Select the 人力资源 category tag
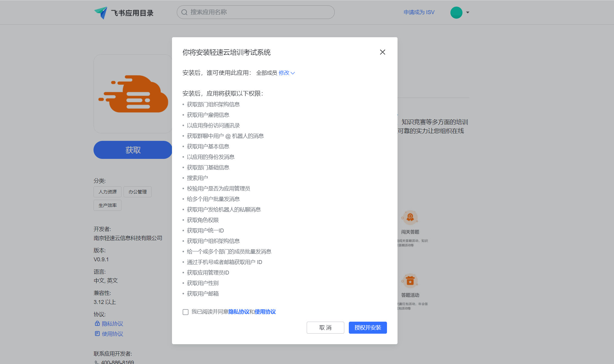Viewport: 614px width, 364px height. (107, 192)
